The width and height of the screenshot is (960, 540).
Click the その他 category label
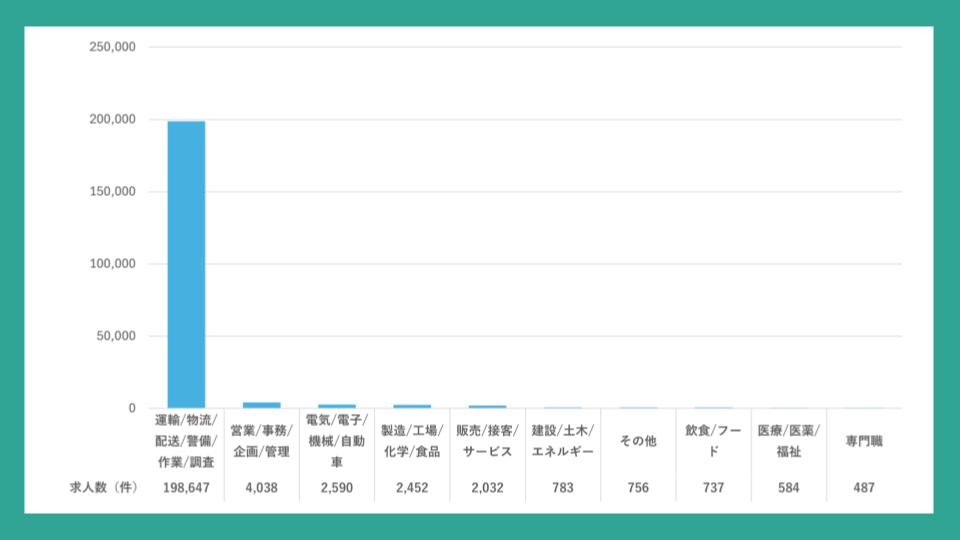pos(638,441)
